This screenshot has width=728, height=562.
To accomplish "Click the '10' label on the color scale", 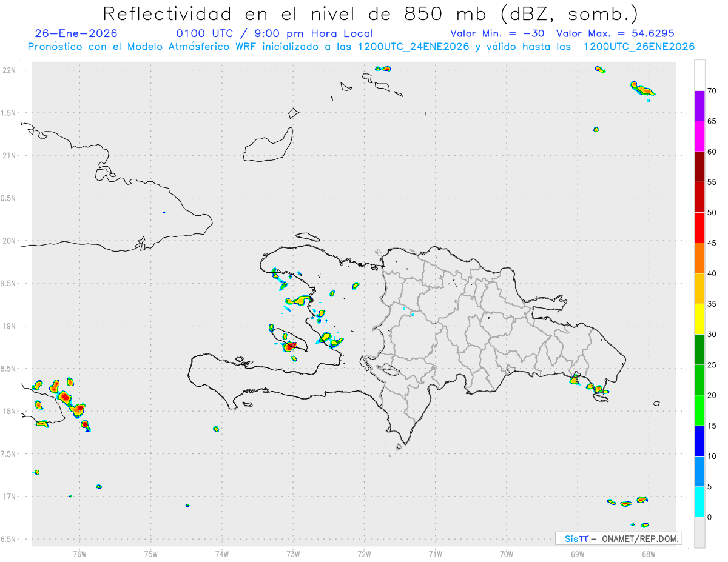I will 712,457.
